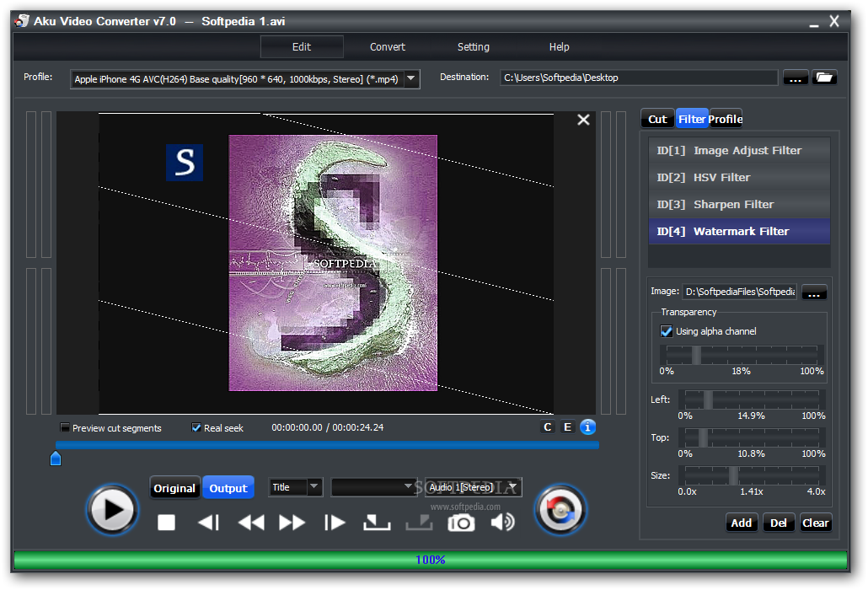
Task: Browse for the watermark image file
Action: tap(814, 292)
